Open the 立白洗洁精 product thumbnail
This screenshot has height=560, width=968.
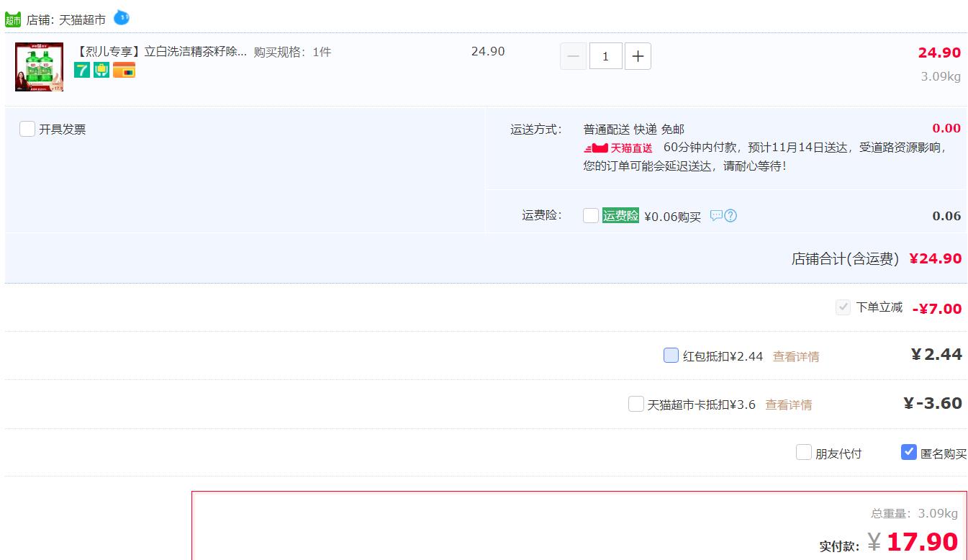point(39,66)
